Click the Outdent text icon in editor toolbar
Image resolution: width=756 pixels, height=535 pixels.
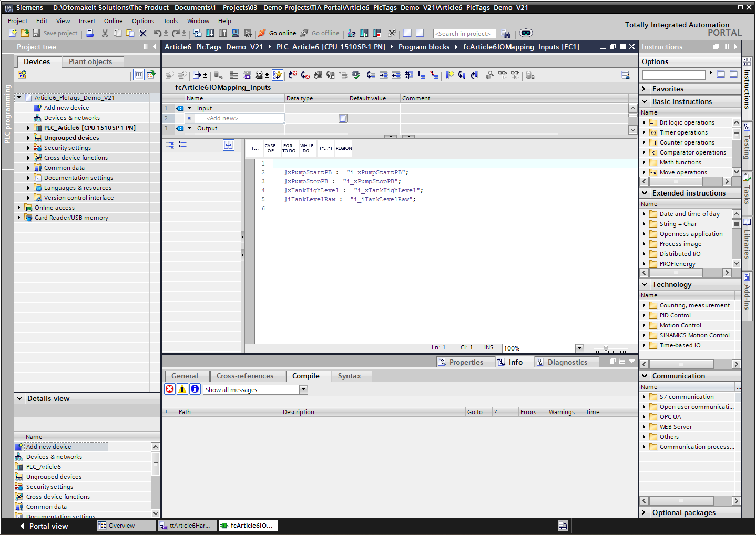tap(396, 75)
